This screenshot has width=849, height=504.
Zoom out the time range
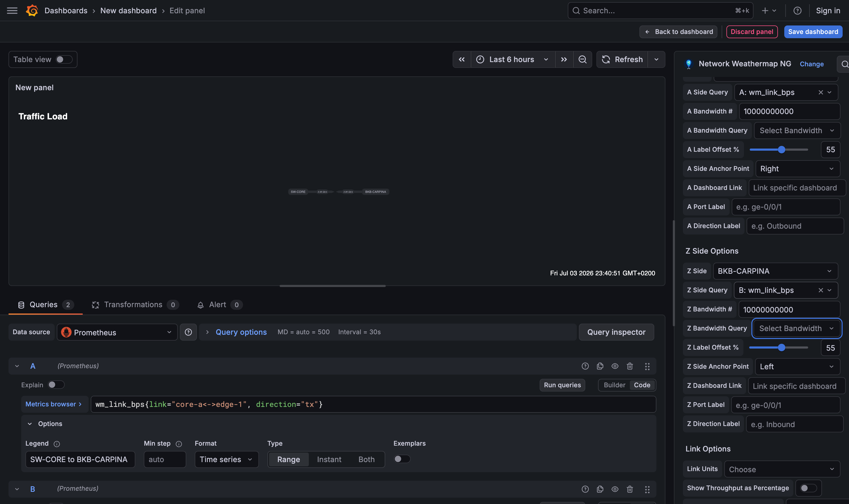pos(582,59)
